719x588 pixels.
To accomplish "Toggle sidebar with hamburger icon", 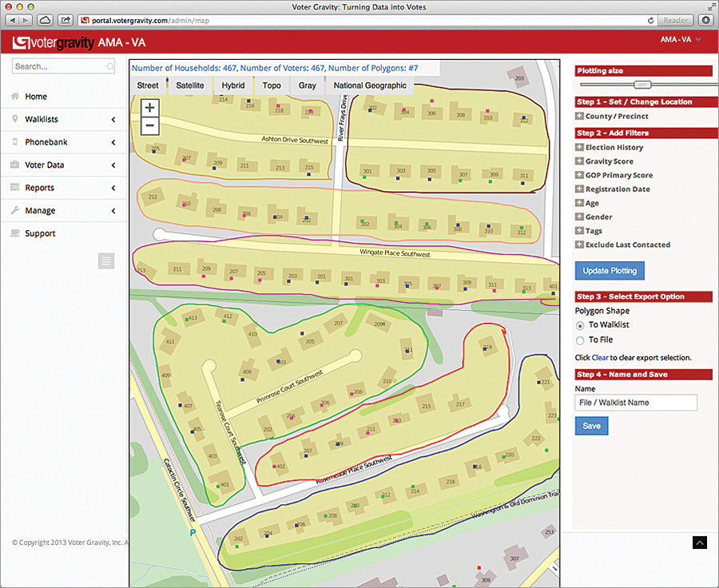I will 106,261.
